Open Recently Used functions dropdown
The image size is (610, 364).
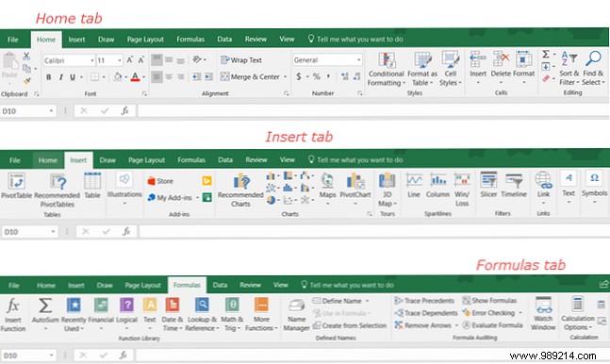[x=74, y=315]
